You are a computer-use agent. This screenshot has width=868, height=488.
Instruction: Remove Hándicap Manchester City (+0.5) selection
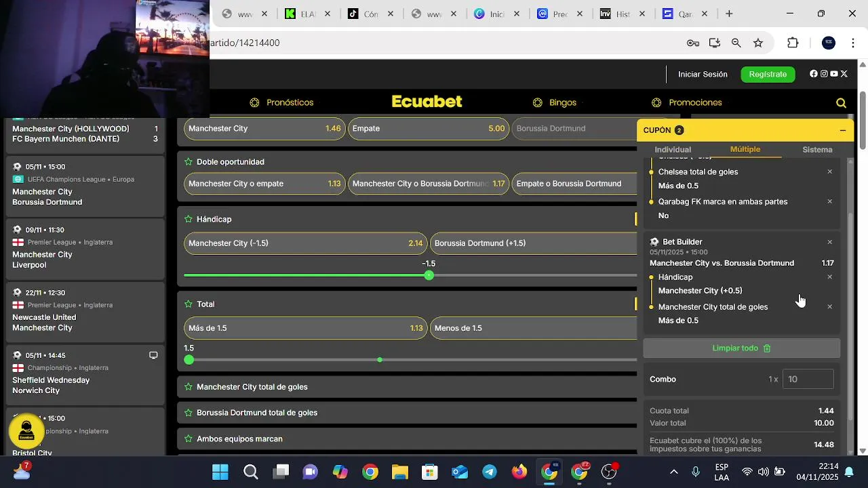(x=829, y=277)
